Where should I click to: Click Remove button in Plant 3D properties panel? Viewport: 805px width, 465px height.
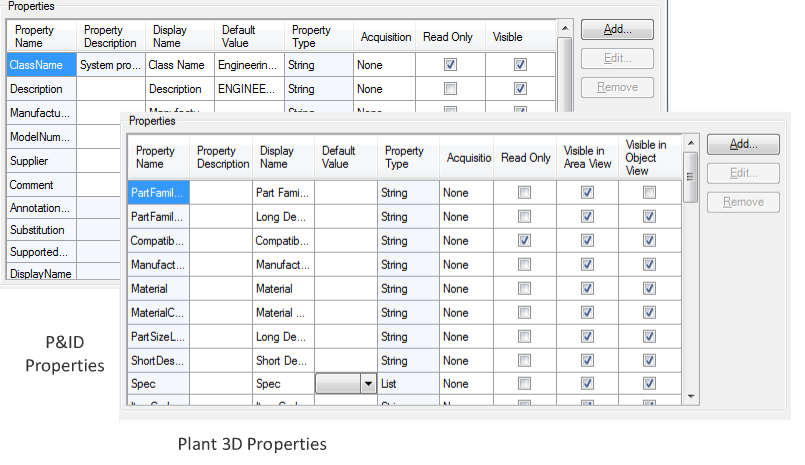743,202
